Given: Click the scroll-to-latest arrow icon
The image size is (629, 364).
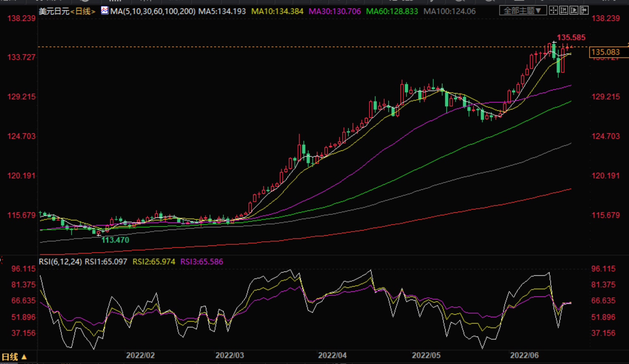Looking at the screenshot, I should [x=584, y=11].
